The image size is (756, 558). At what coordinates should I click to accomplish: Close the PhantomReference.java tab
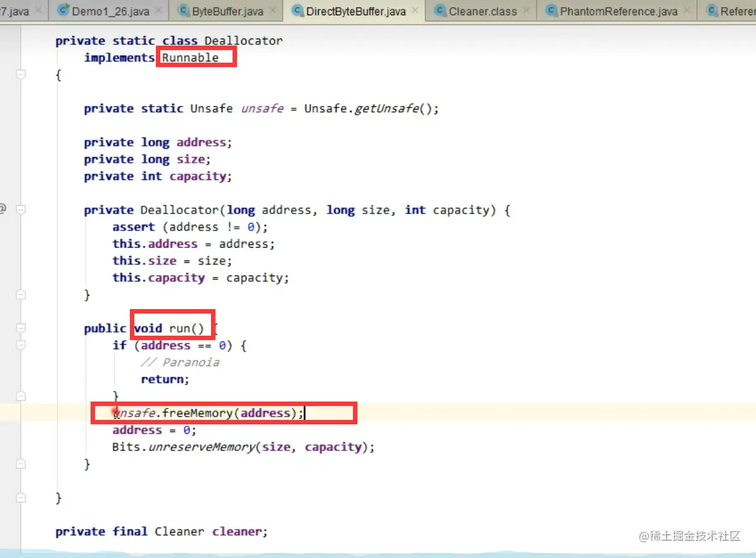[687, 10]
